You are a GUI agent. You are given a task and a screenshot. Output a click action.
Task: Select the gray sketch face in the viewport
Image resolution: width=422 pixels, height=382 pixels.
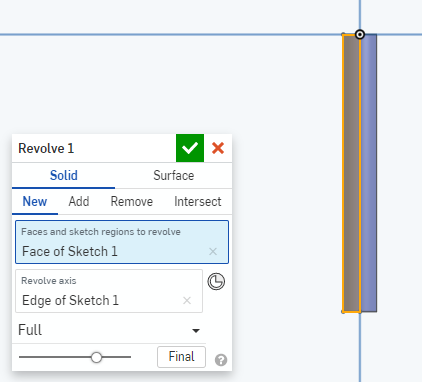coord(351,173)
